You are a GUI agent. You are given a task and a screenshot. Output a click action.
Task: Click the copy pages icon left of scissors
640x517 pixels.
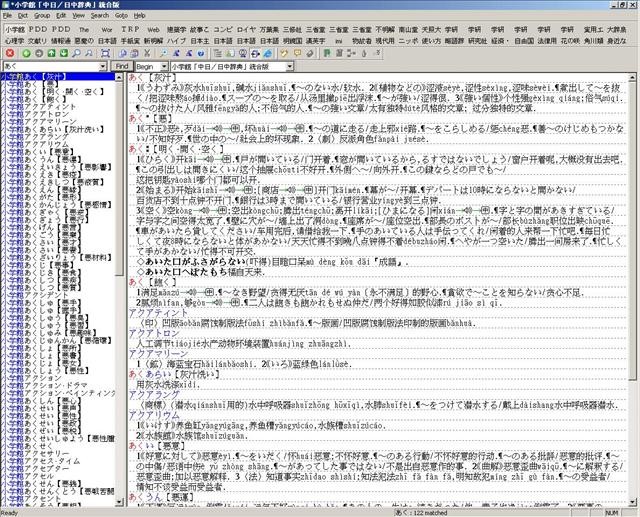pyautogui.click(x=135, y=53)
